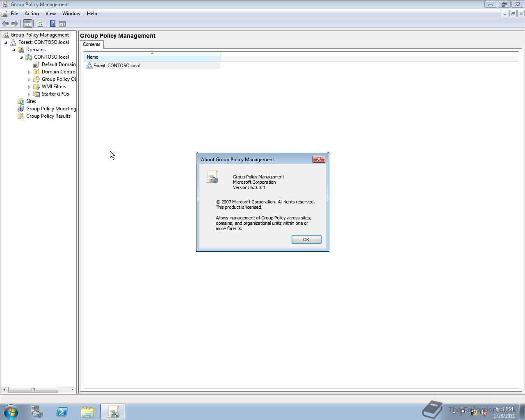Open the File menu
Screen dimensions: 525x420
pos(14,14)
